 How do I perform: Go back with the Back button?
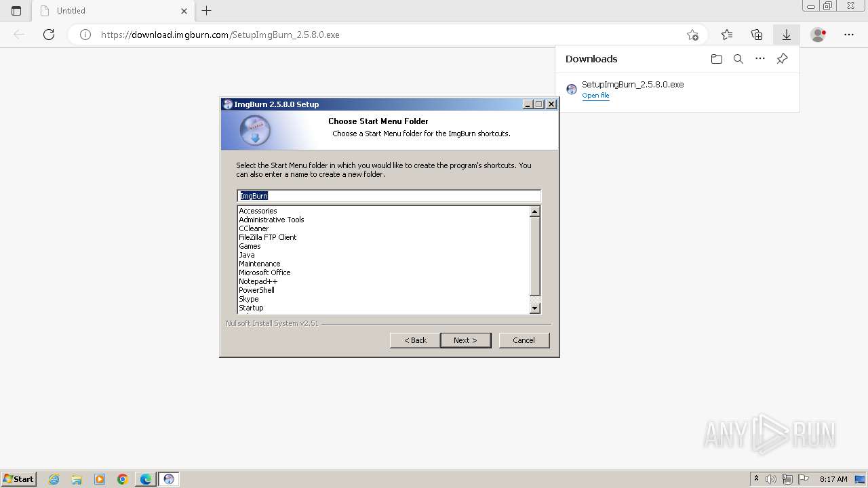[415, 340]
